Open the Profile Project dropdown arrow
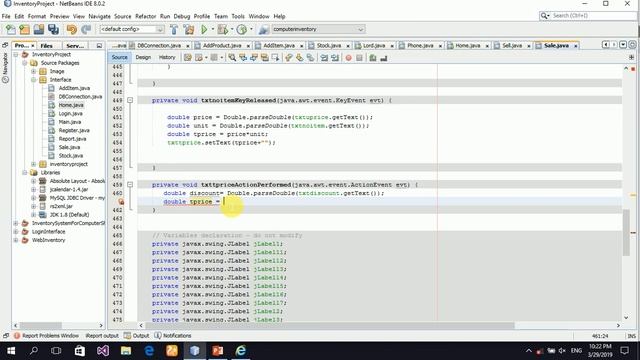Image resolution: width=640 pixels, height=360 pixels. pos(251,29)
